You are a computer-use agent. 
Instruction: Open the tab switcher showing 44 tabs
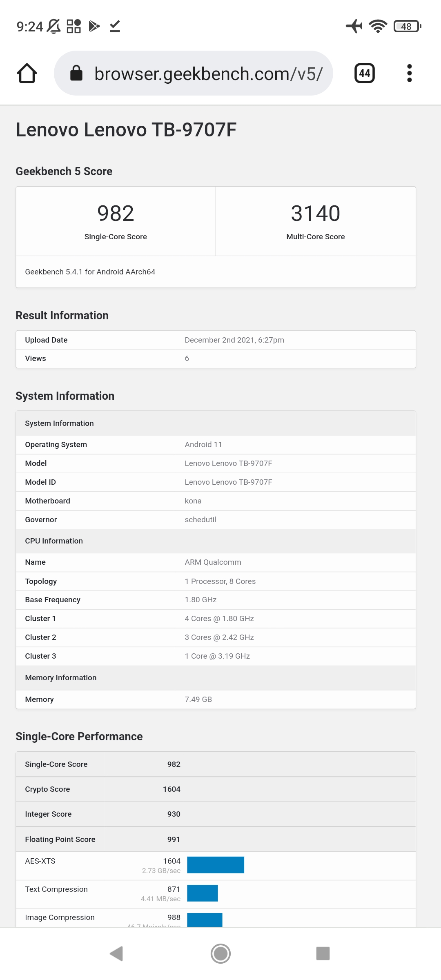pyautogui.click(x=364, y=73)
